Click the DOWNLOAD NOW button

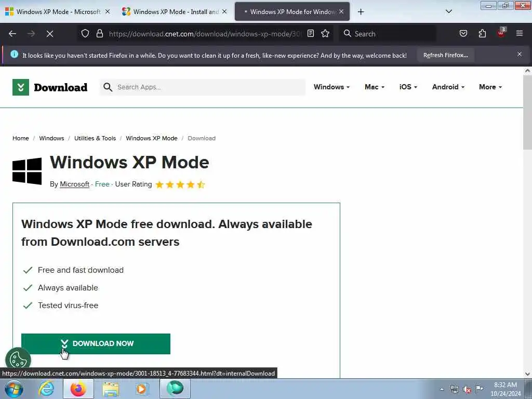coord(96,344)
